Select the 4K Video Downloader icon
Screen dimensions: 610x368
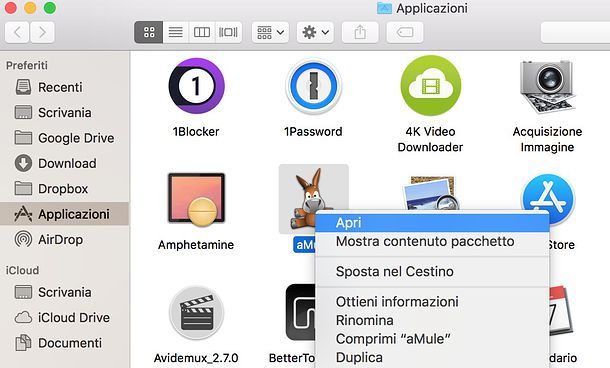pyautogui.click(x=430, y=86)
